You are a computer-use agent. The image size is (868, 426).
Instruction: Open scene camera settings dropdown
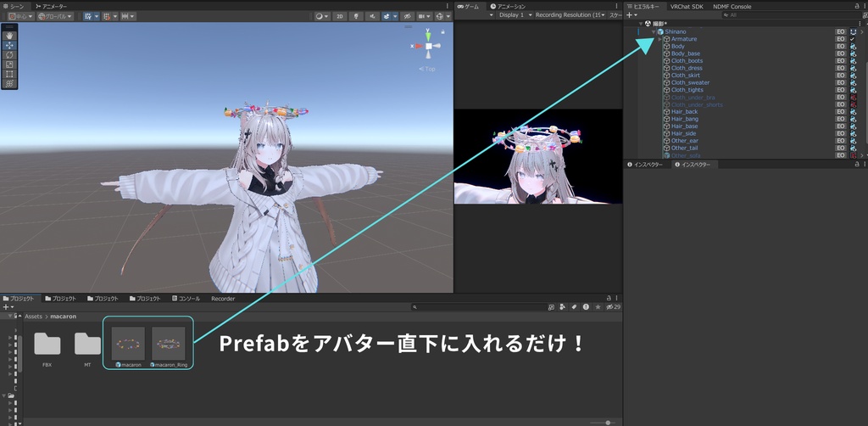pyautogui.click(x=424, y=16)
